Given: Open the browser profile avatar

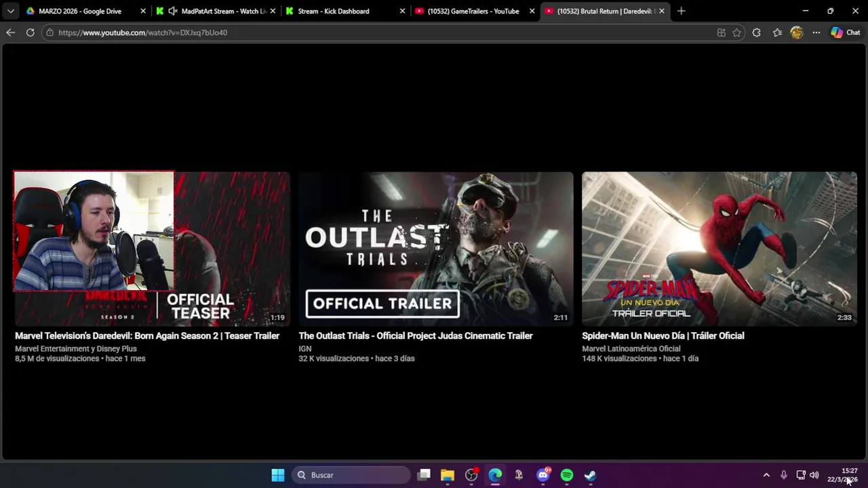Looking at the screenshot, I should click(x=797, y=33).
